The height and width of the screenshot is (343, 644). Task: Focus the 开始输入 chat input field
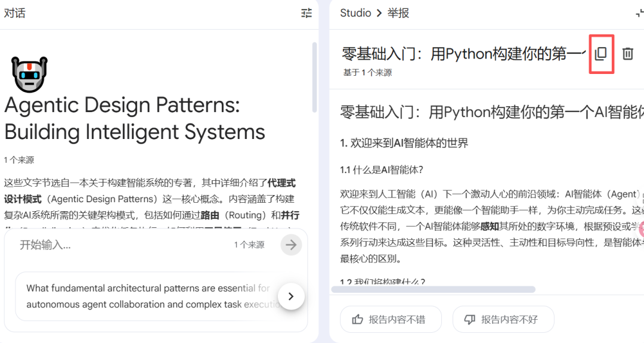[x=119, y=245]
